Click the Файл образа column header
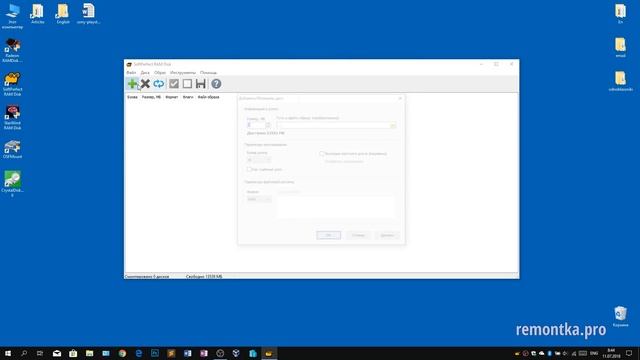The image size is (640, 360). [209, 97]
